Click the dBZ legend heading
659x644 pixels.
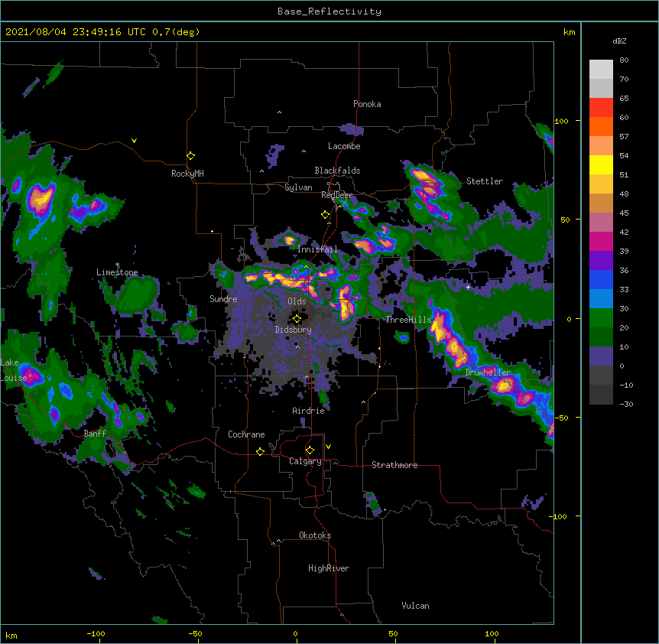[x=619, y=41]
